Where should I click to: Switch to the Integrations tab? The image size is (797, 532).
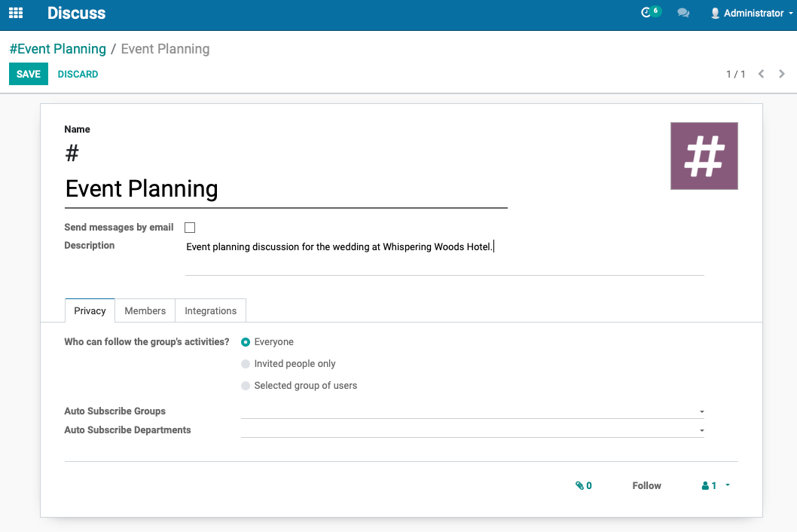210,310
